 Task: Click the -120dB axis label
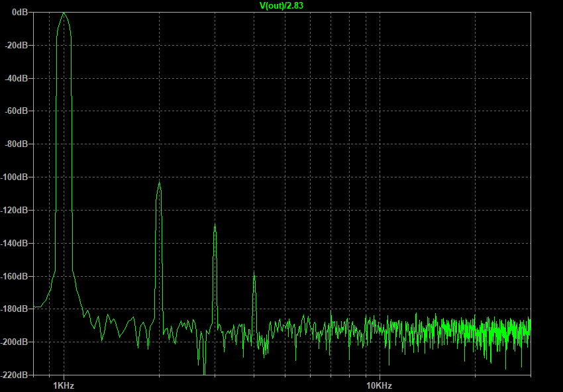coord(15,210)
